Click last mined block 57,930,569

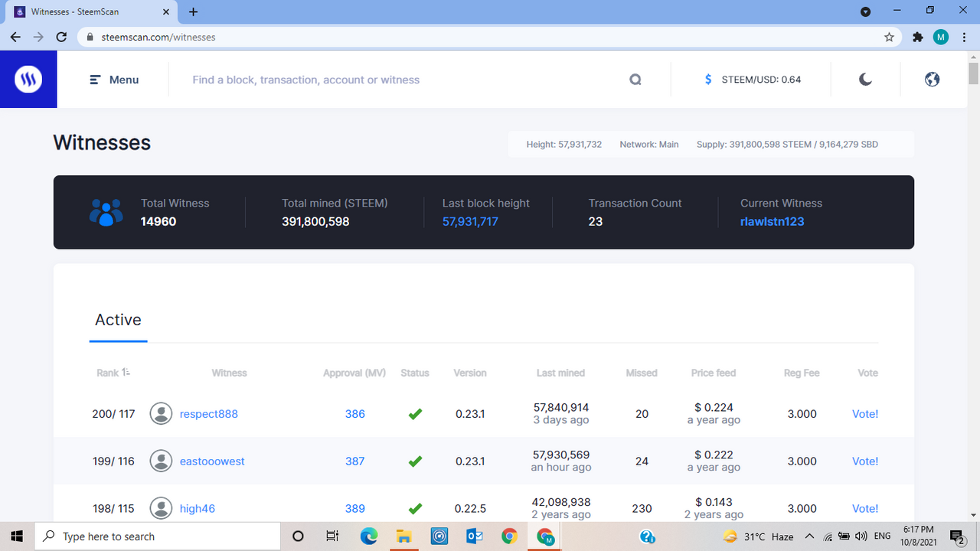pyautogui.click(x=561, y=455)
